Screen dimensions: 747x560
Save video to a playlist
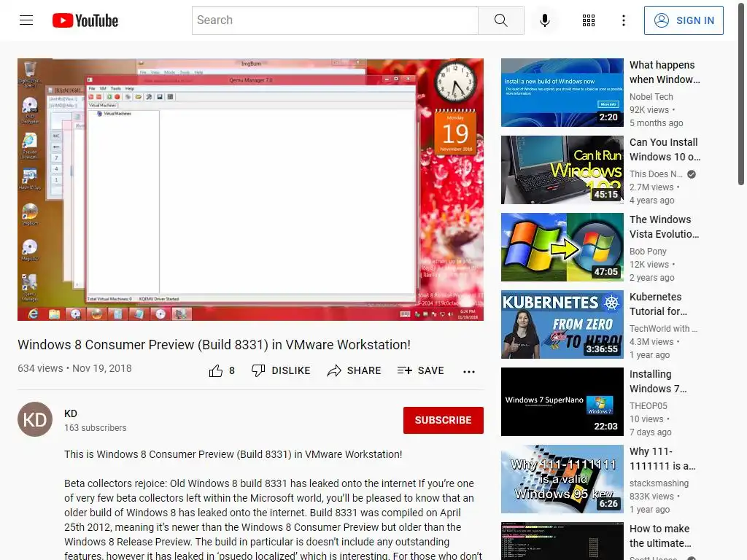tap(420, 370)
